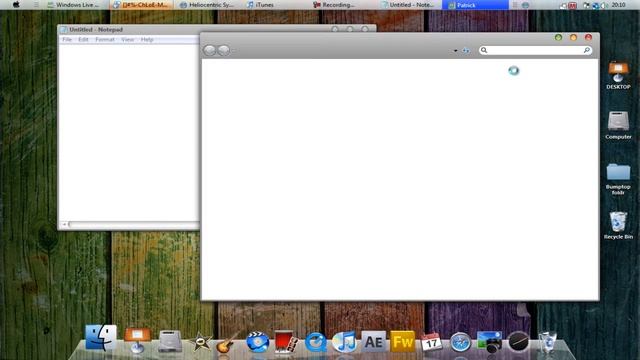Open the camera and photo icon in the dock
This screenshot has height=360, width=640.
[x=489, y=342]
